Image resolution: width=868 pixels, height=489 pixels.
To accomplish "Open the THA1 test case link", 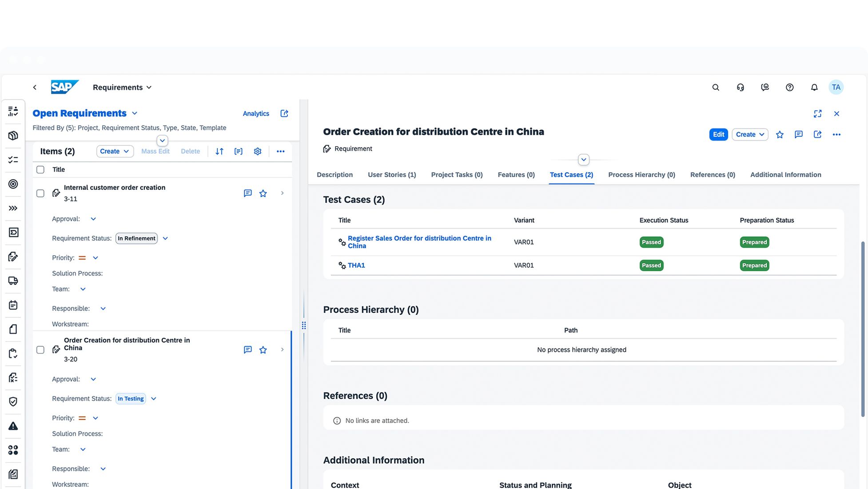I will [356, 265].
